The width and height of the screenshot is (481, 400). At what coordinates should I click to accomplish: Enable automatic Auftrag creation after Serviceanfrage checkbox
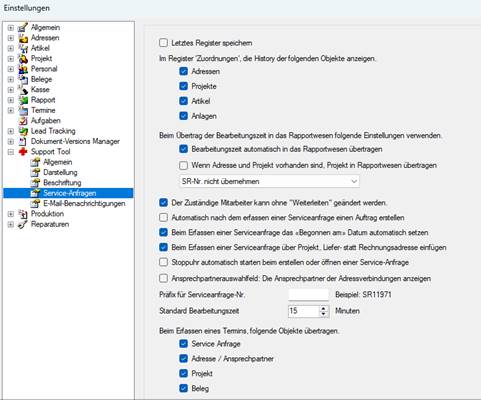[x=163, y=217]
